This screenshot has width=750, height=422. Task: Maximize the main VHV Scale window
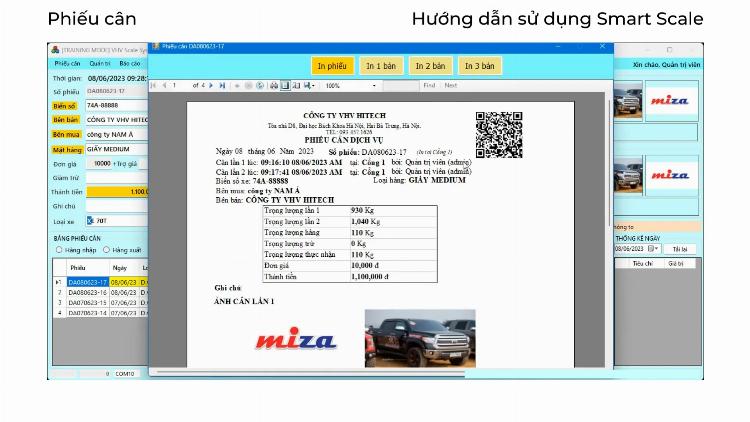pos(670,50)
